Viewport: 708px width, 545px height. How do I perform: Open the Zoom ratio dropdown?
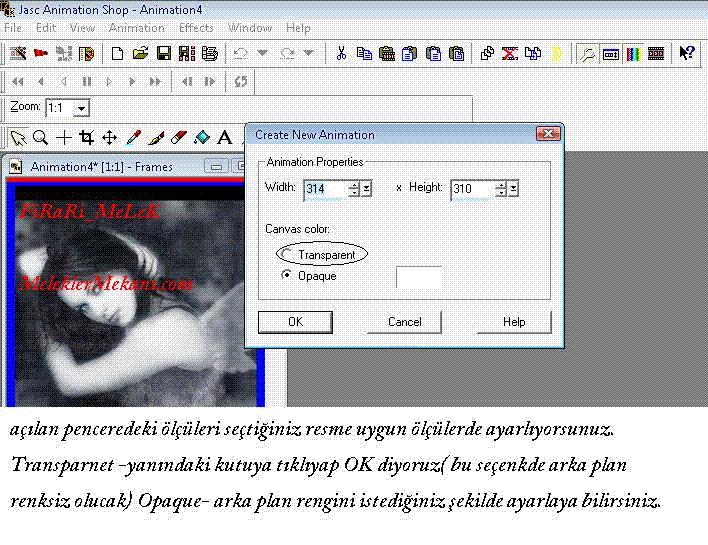(81, 108)
